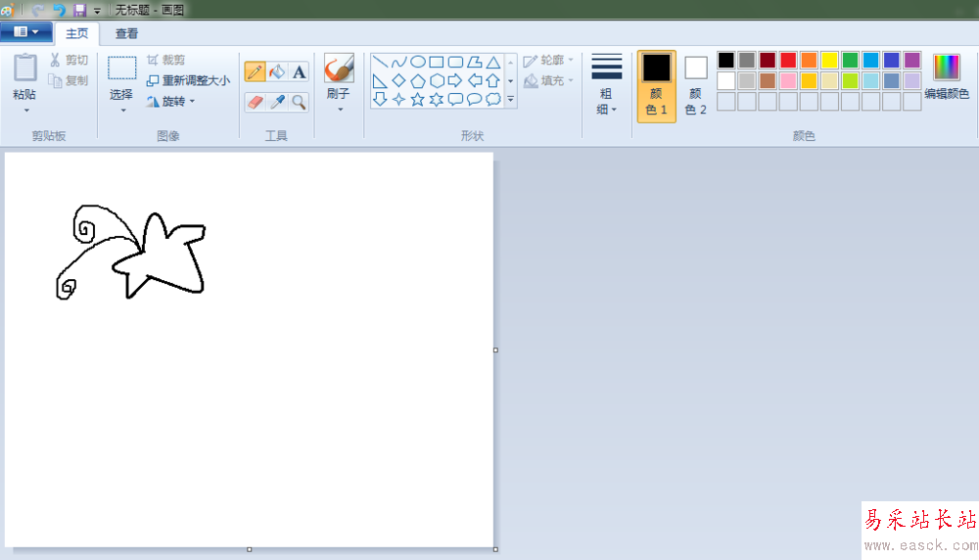Click the rectangular Select tool icon
This screenshot has width=979, height=560.
point(121,68)
